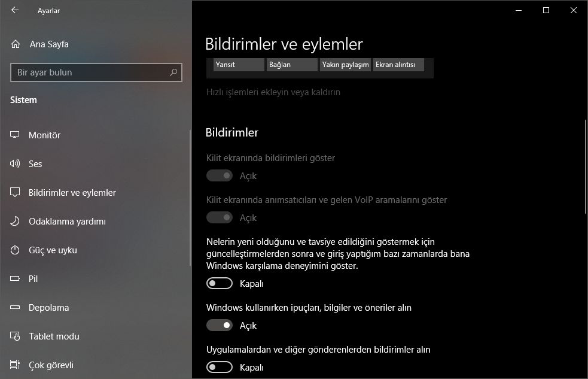Click the search magnifier icon
This screenshot has width=588, height=379.
pyautogui.click(x=173, y=72)
